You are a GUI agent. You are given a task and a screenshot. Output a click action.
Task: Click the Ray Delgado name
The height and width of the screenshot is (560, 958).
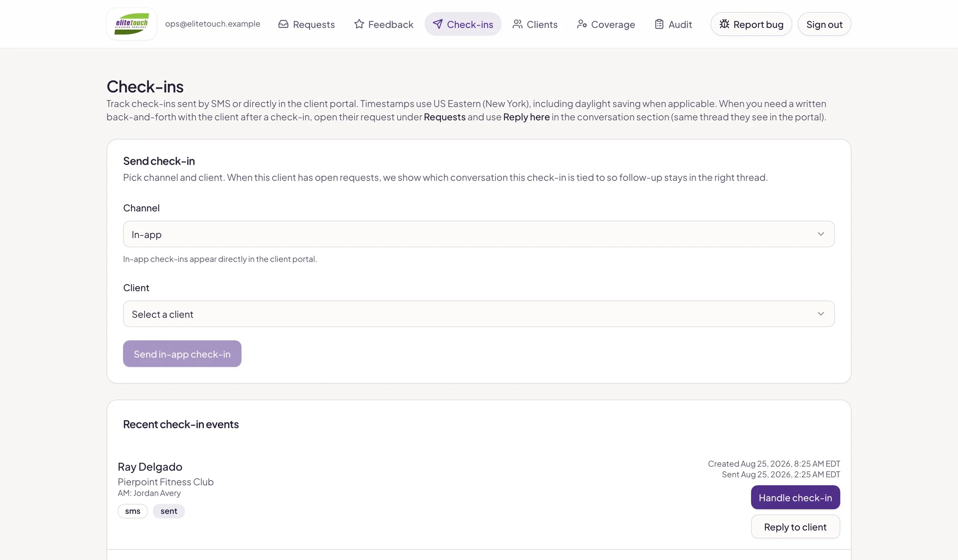tap(150, 467)
